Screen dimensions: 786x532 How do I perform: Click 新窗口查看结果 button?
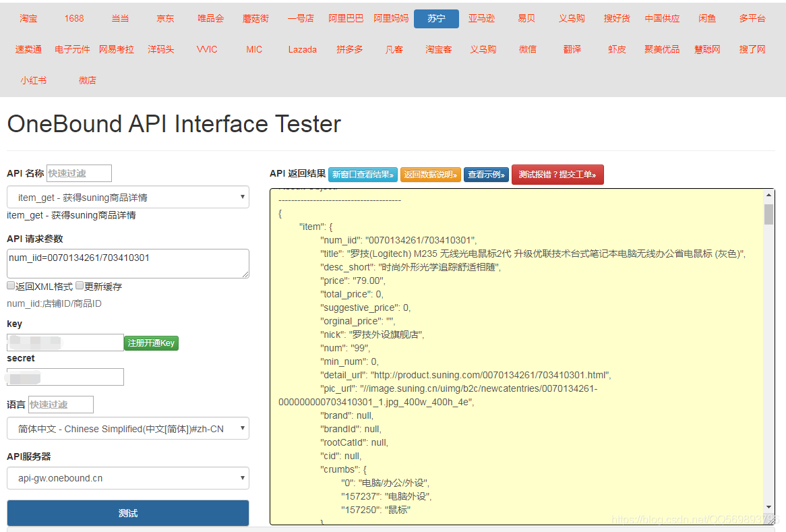coord(363,175)
